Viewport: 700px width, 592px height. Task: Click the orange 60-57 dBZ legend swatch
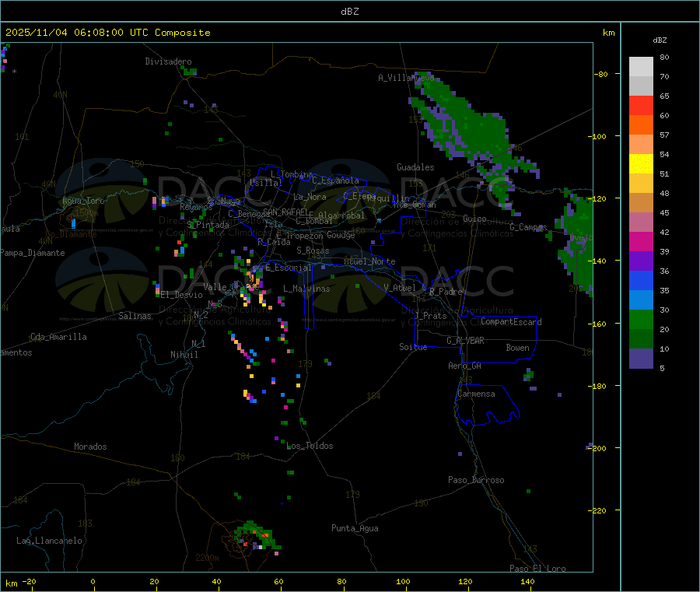click(641, 125)
